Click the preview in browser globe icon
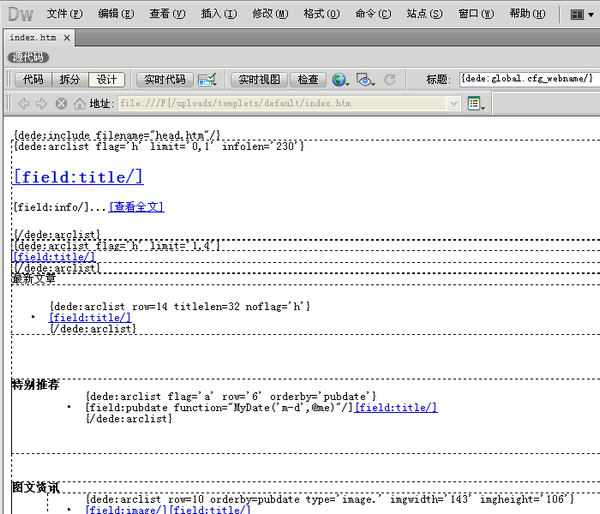This screenshot has height=514, width=600. pyautogui.click(x=340, y=79)
